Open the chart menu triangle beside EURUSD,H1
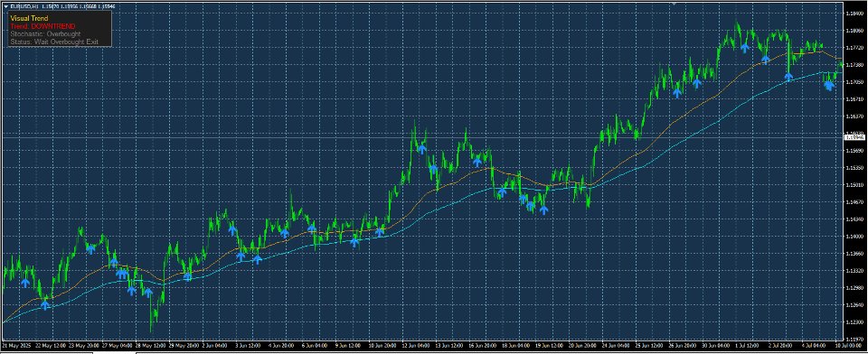 coord(6,6)
